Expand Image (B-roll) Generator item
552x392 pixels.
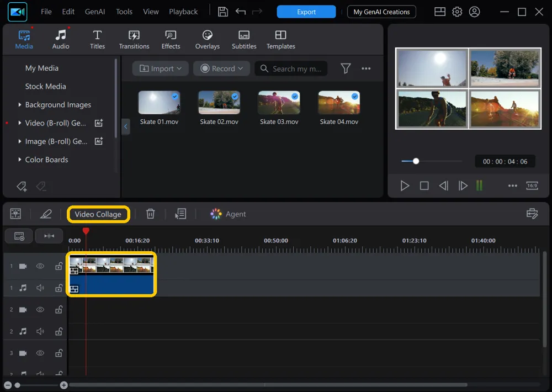click(x=20, y=141)
